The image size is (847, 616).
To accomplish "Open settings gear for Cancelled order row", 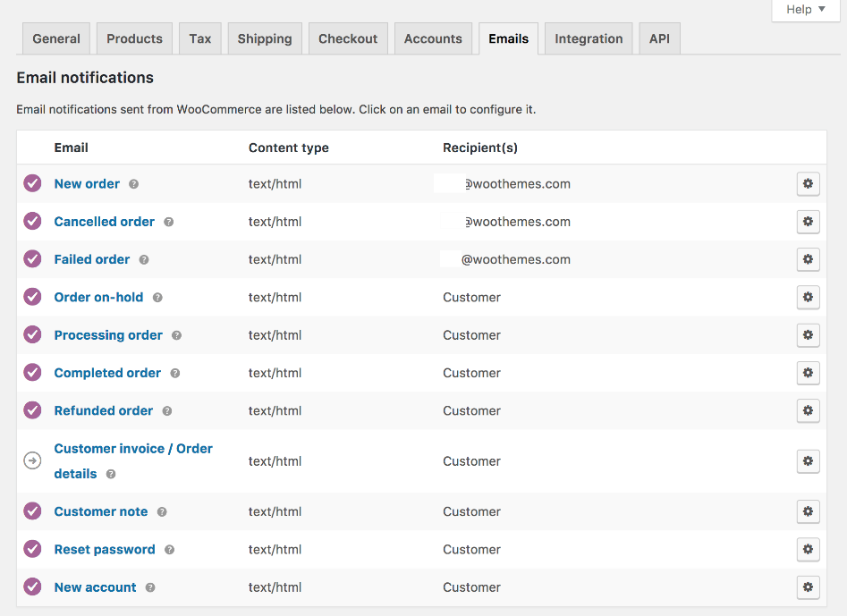I will point(808,222).
